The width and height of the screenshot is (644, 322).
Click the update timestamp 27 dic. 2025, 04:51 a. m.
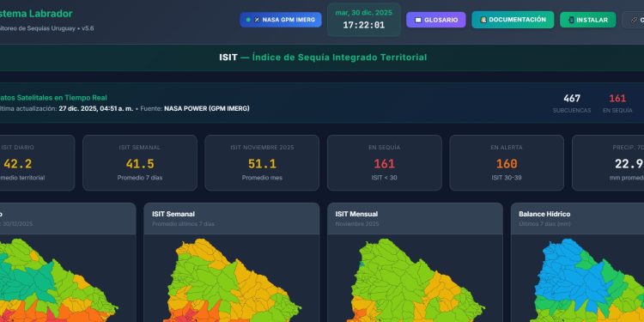[x=95, y=109]
